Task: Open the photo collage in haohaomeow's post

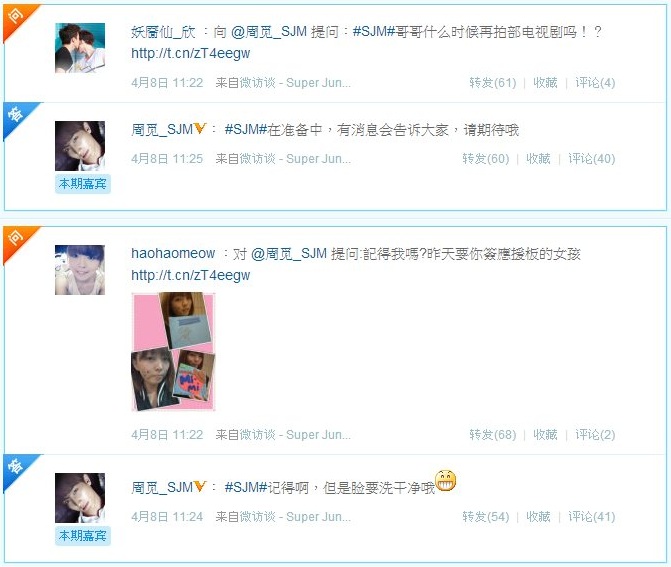Action: [173, 352]
